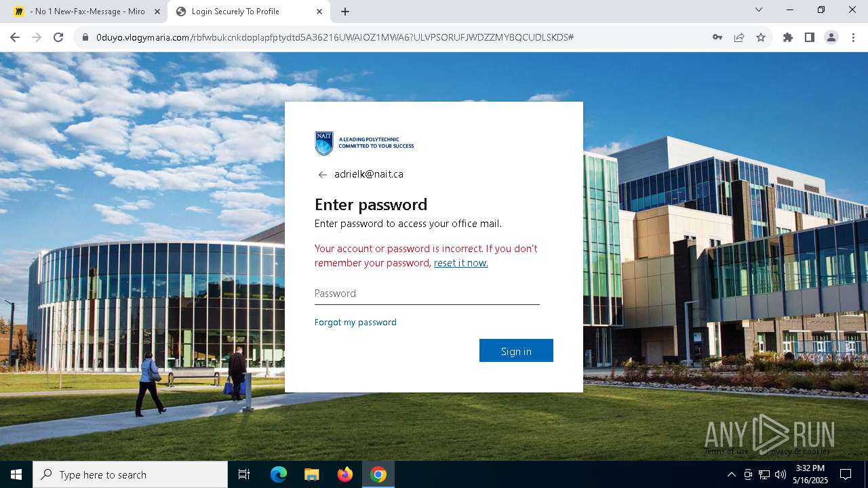Bookmark this page with the star icon
This screenshot has width=868, height=488.
point(761,37)
